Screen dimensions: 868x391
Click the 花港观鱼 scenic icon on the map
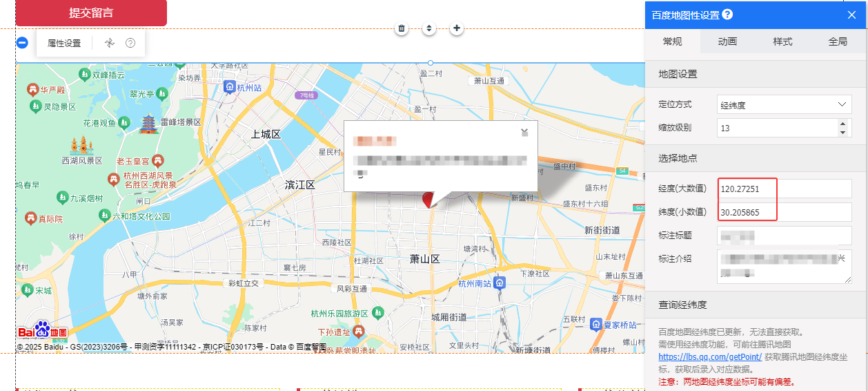click(124, 122)
